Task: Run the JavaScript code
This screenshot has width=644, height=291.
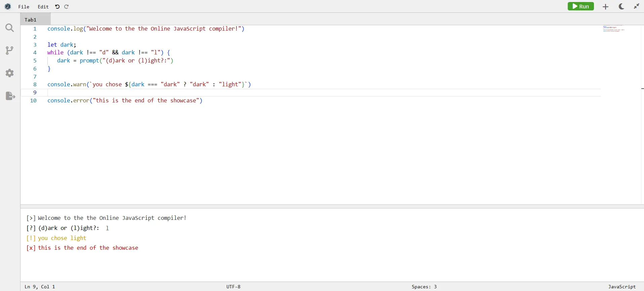Action: tap(581, 6)
